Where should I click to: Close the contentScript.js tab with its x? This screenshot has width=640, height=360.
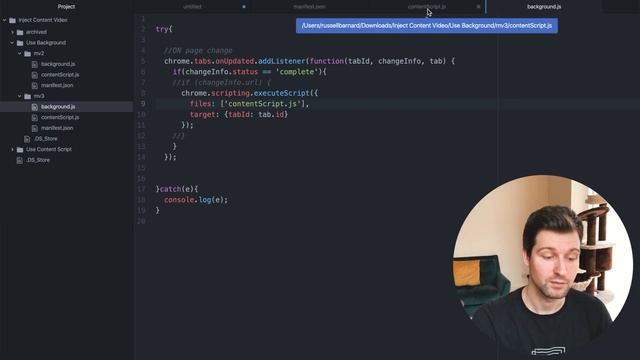478,7
